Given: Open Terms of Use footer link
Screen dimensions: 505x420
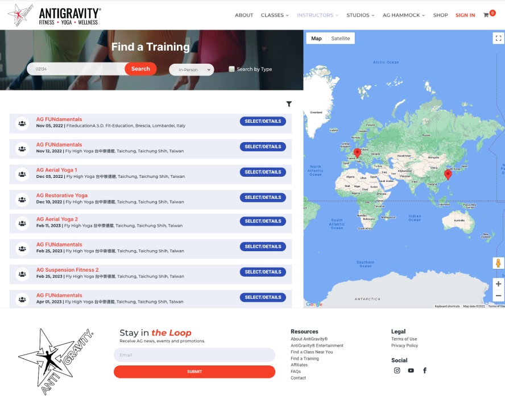Looking at the screenshot, I should point(404,339).
